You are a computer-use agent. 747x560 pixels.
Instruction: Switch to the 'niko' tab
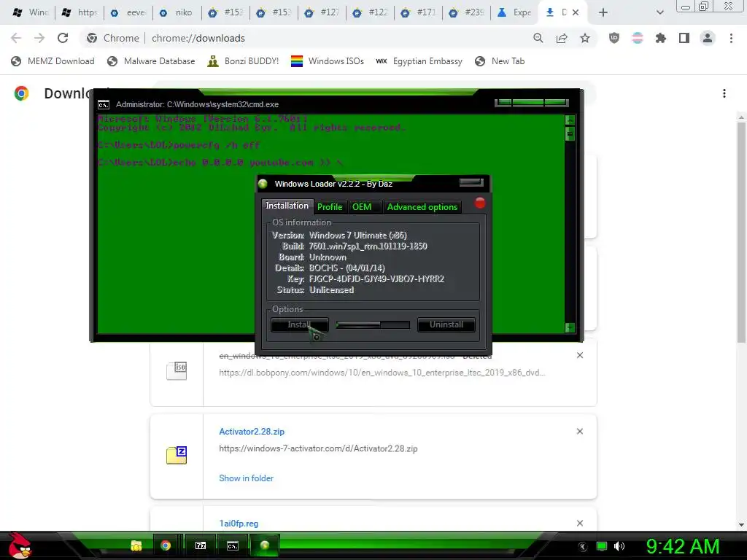177,12
